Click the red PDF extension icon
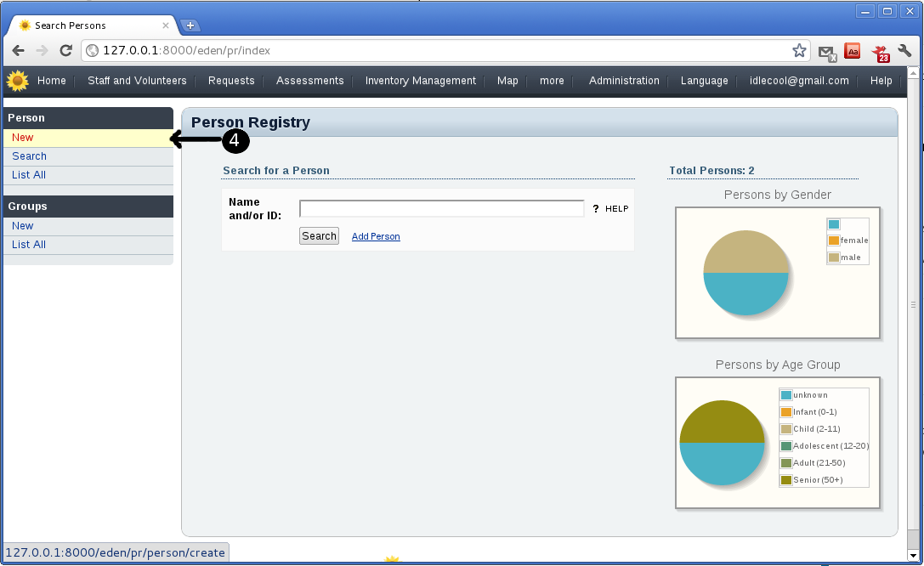Viewport: 924px width, 566px height. click(853, 51)
